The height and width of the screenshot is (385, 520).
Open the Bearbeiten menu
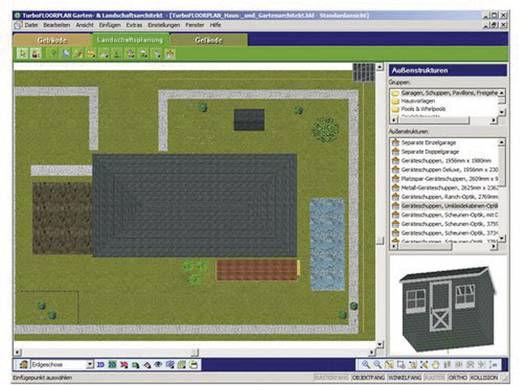56,25
